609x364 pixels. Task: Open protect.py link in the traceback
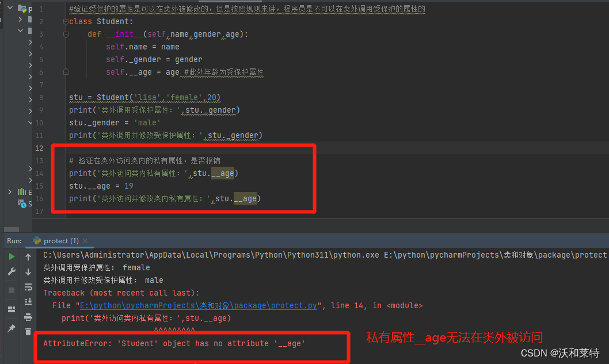click(x=198, y=305)
